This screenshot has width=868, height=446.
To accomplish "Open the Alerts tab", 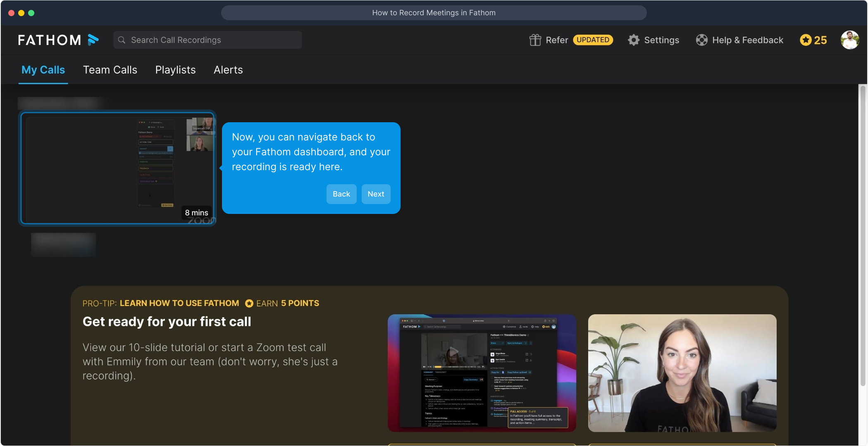I will point(228,70).
